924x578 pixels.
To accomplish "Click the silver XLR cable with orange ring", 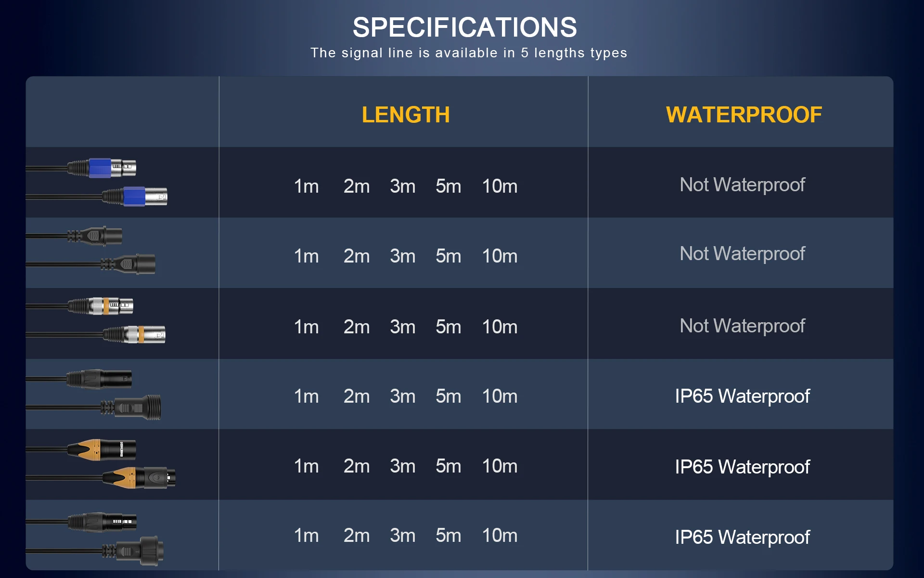I will point(96,320).
